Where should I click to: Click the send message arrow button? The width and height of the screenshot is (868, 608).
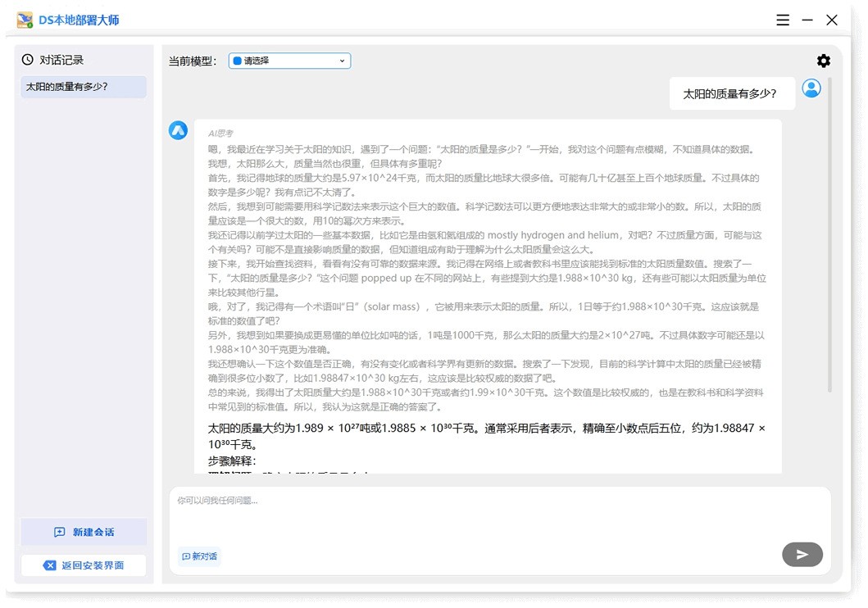tap(802, 555)
